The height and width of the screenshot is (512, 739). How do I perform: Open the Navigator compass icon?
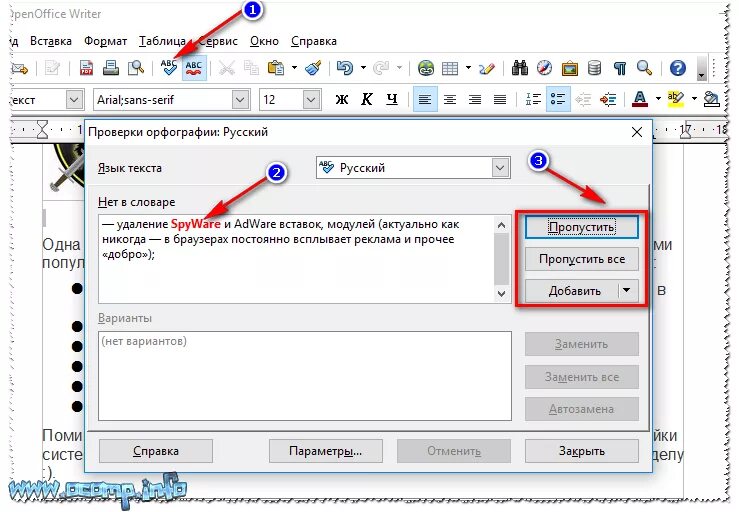544,68
